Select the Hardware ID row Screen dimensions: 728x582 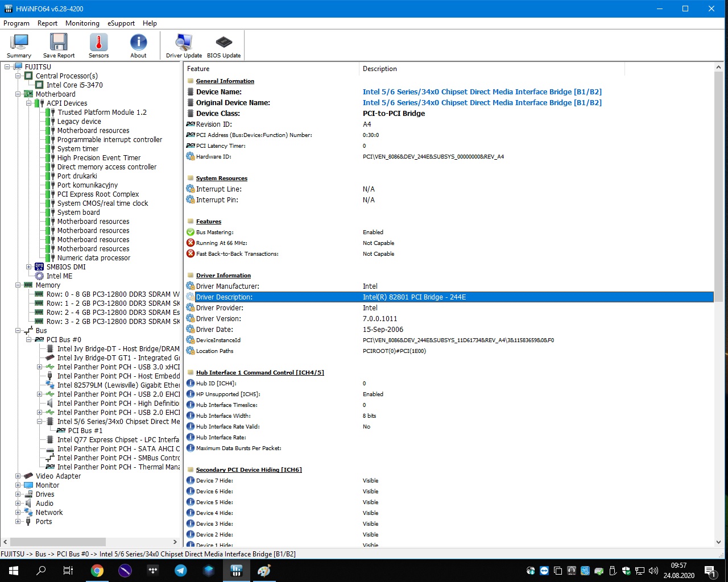(449, 157)
